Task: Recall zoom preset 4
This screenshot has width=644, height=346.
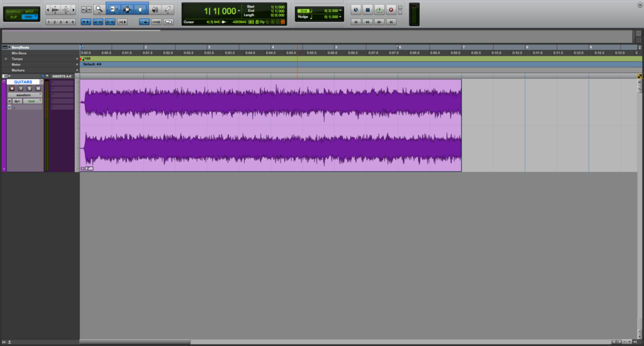Action: coord(67,22)
